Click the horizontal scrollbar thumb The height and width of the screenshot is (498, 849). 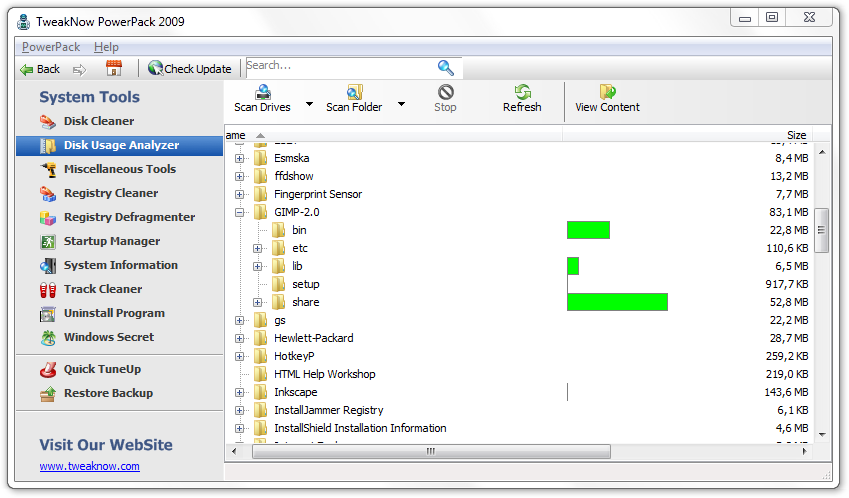431,451
